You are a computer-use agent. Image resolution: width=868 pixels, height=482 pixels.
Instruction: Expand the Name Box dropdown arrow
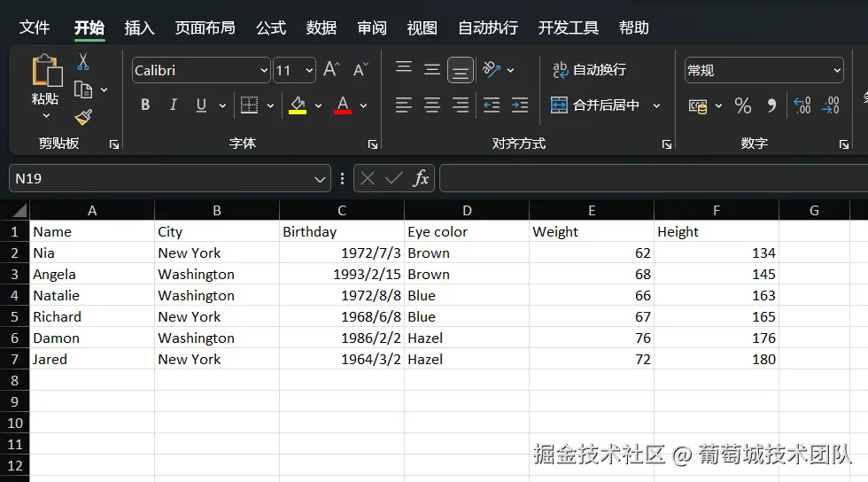point(320,179)
